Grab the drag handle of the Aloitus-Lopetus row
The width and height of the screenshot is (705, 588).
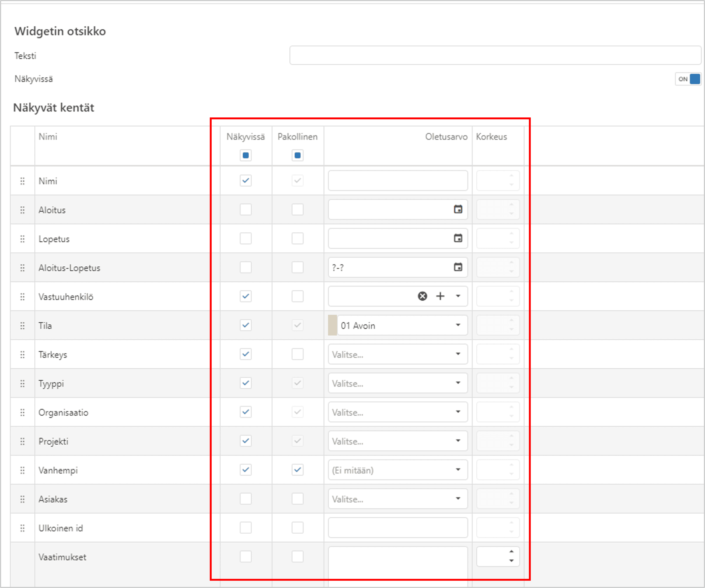tap(22, 268)
